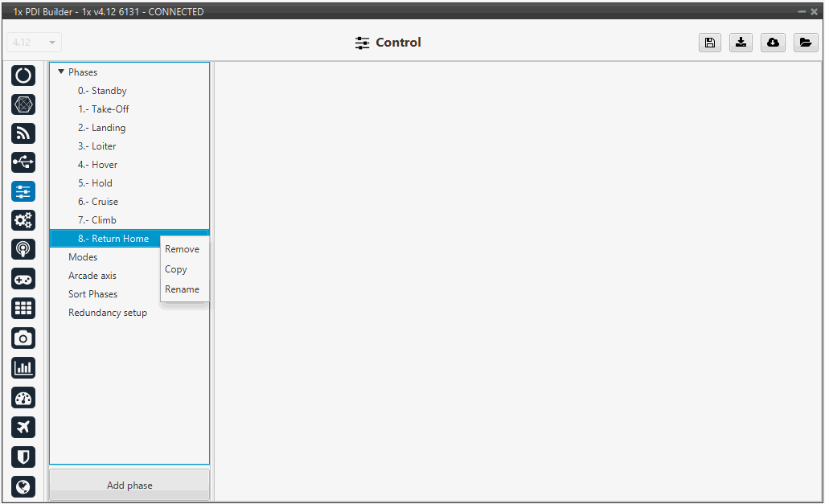Select Copy in the context menu
This screenshot has width=825, height=504.
tap(176, 269)
